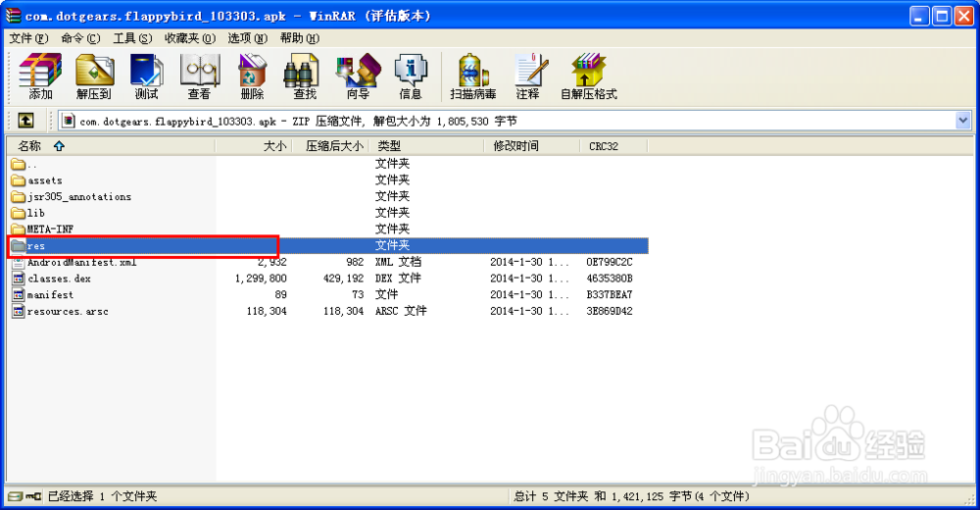The height and width of the screenshot is (510, 980).
Task: Click packed size 429,192 cell
Action: [x=343, y=279]
